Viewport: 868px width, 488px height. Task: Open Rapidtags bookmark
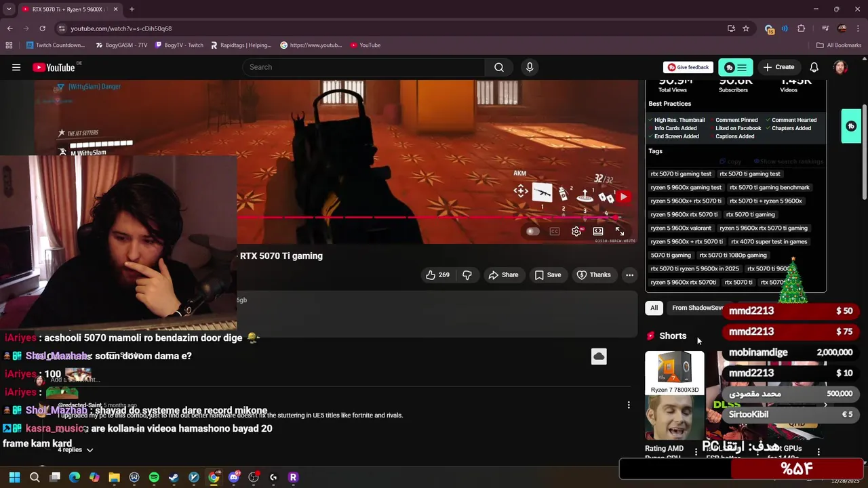[x=241, y=45]
